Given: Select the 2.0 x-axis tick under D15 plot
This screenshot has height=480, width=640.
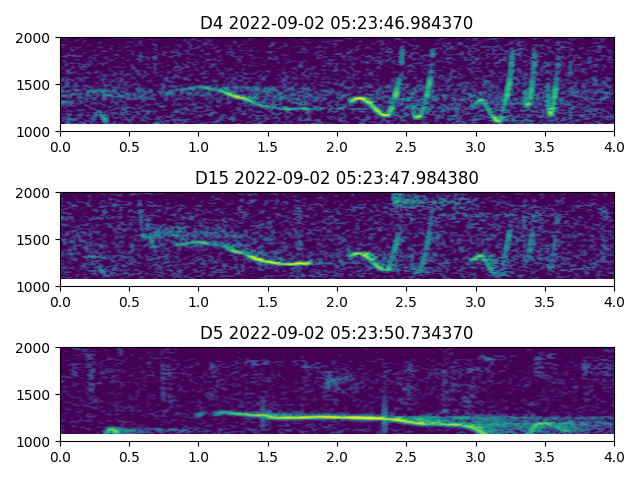Looking at the screenshot, I should (337, 301).
